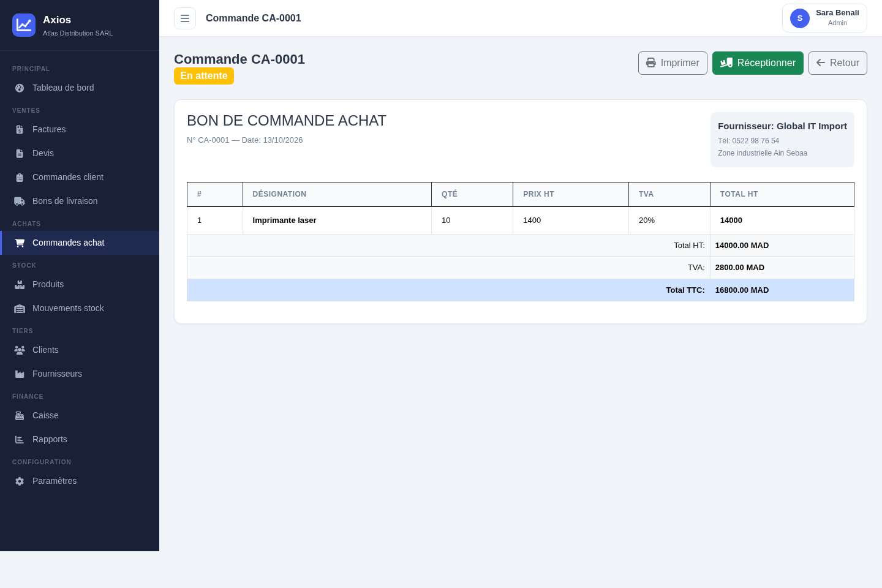
Task: Navigate to Commandes client
Action: pyautogui.click(x=80, y=177)
